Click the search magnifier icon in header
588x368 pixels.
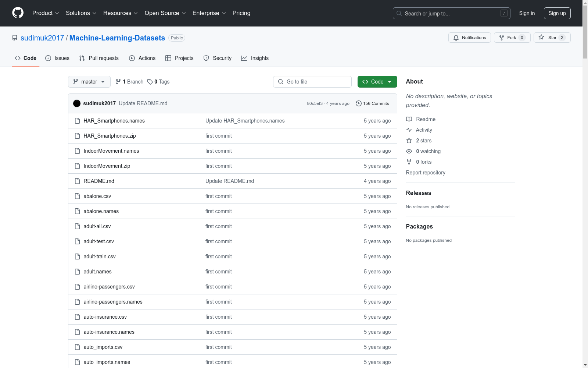(399, 13)
